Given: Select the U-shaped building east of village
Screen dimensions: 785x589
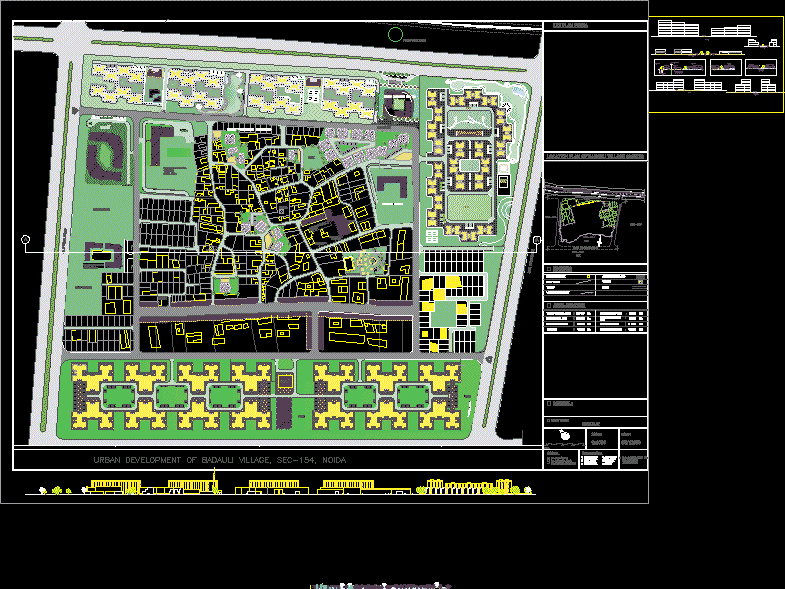Looking at the screenshot, I should tap(392, 187).
